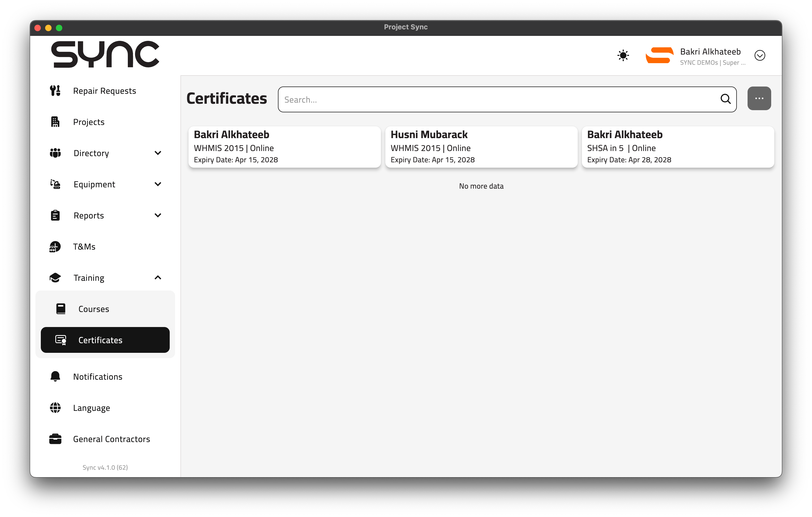
Task: Click the SYNC logo at top left
Action: click(105, 54)
